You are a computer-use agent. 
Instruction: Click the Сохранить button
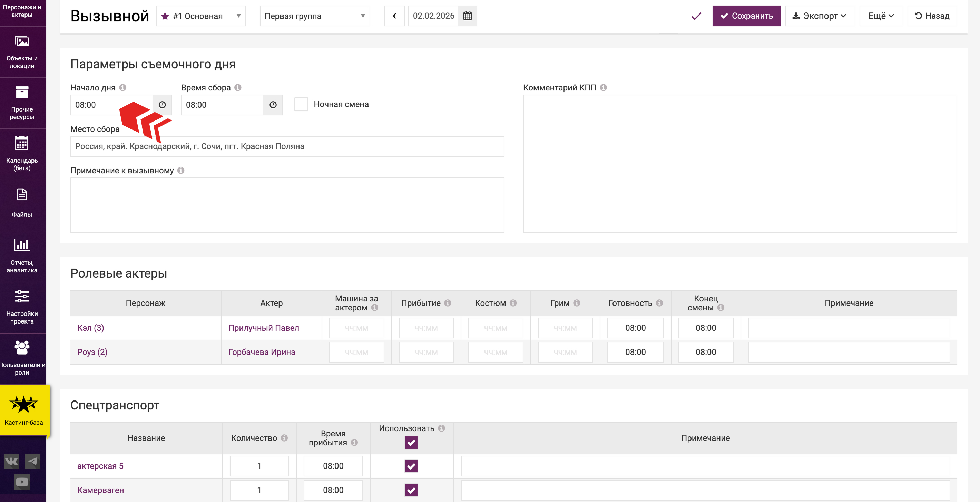[746, 16]
